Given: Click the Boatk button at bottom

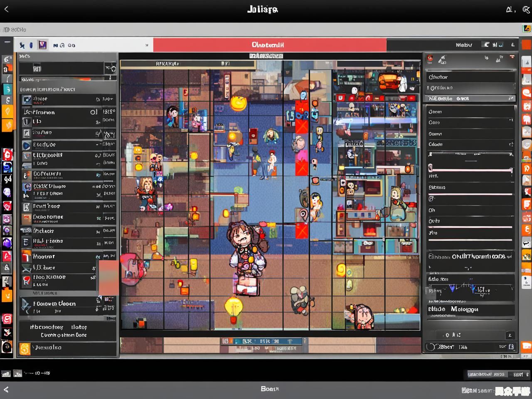Looking at the screenshot, I should (x=269, y=389).
